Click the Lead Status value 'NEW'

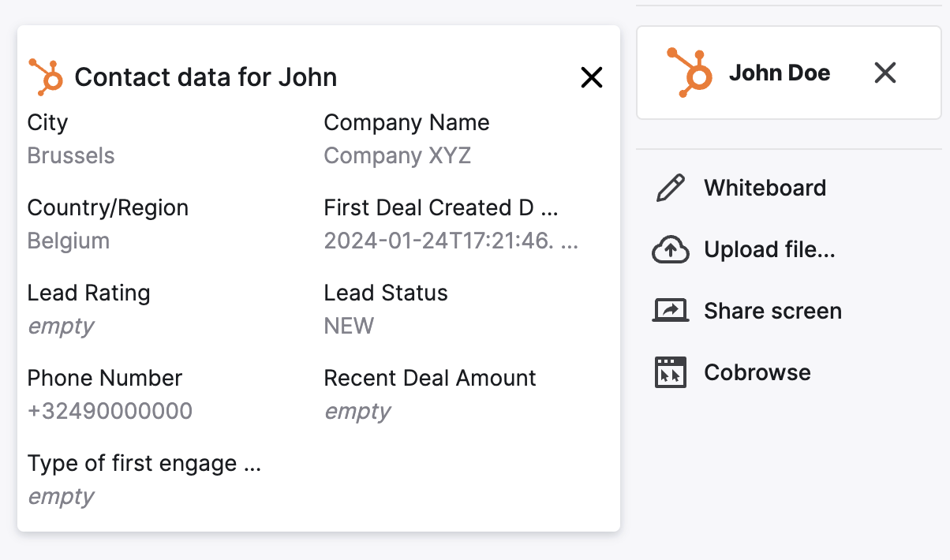pos(350,326)
